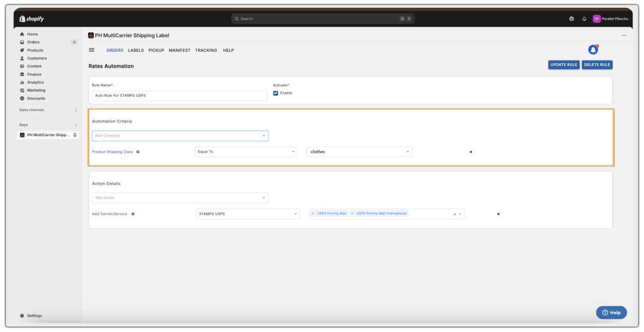Open the Home sidebar icon

[22, 34]
